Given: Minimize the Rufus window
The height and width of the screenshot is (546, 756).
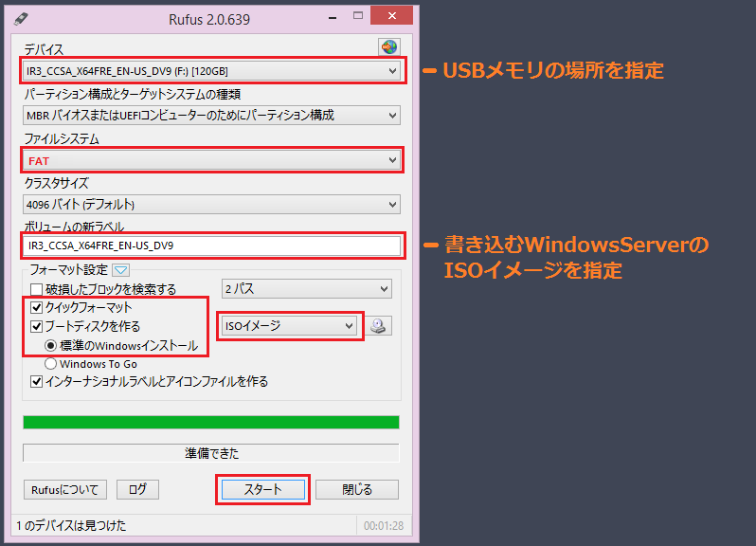Looking at the screenshot, I should (x=333, y=17).
